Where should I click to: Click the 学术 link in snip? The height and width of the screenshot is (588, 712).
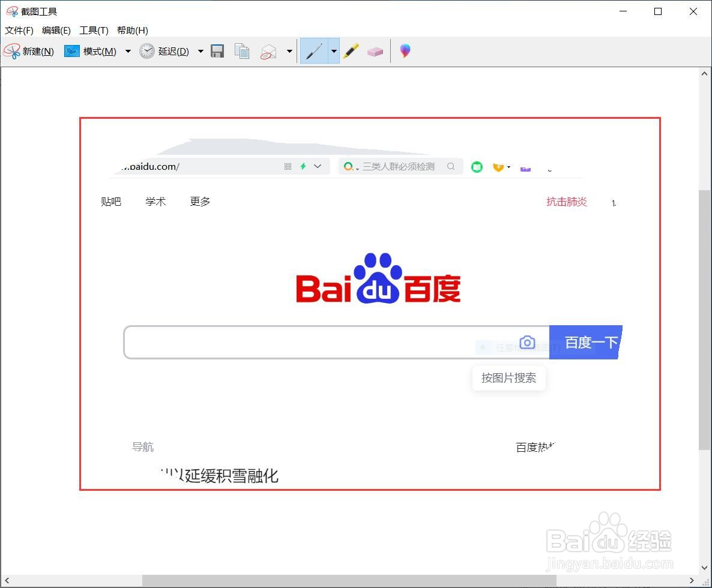pos(155,202)
